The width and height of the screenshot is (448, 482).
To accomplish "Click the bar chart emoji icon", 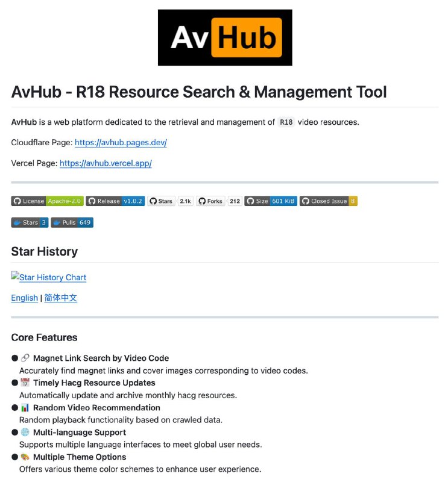I will pyautogui.click(x=25, y=407).
